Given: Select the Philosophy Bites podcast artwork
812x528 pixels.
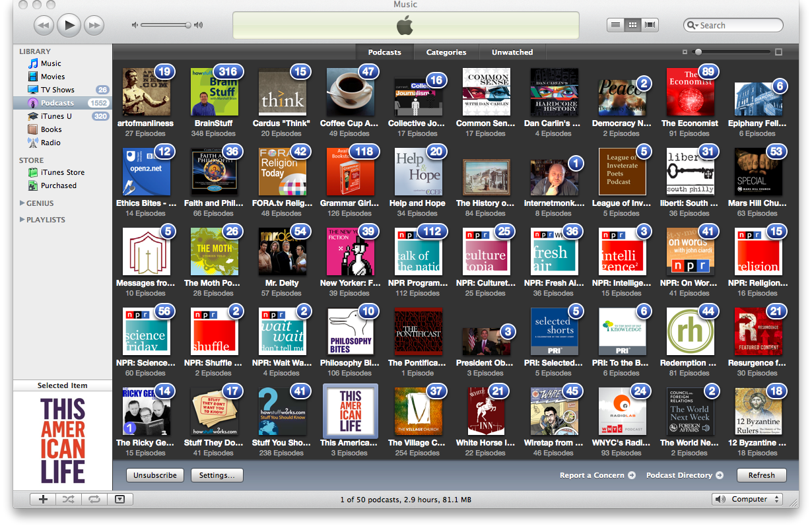Looking at the screenshot, I should pos(351,331).
